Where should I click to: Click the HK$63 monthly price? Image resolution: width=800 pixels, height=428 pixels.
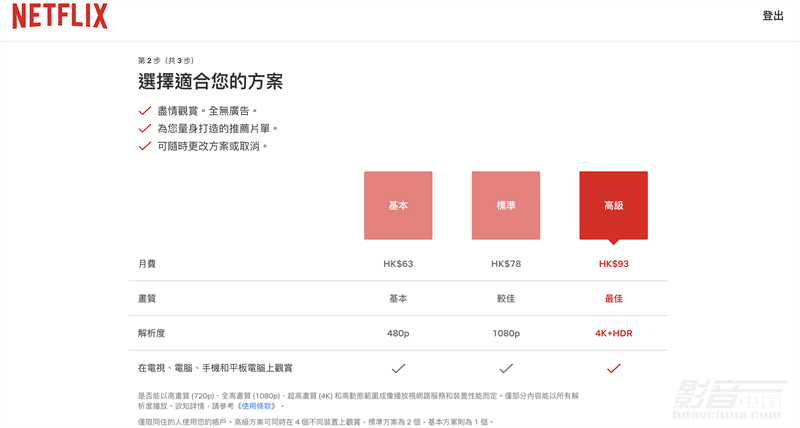(x=398, y=264)
